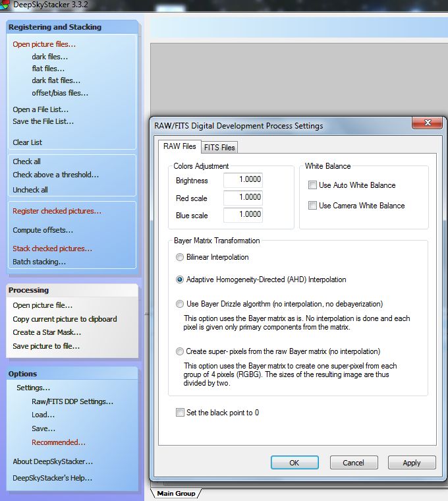Collapse the Registering and Stacking panel header
Screen dimensions: 448x501
coord(72,27)
